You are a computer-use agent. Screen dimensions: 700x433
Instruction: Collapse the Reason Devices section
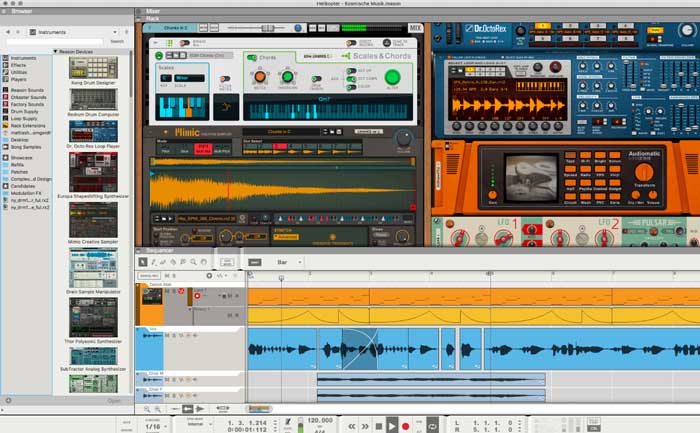point(55,52)
